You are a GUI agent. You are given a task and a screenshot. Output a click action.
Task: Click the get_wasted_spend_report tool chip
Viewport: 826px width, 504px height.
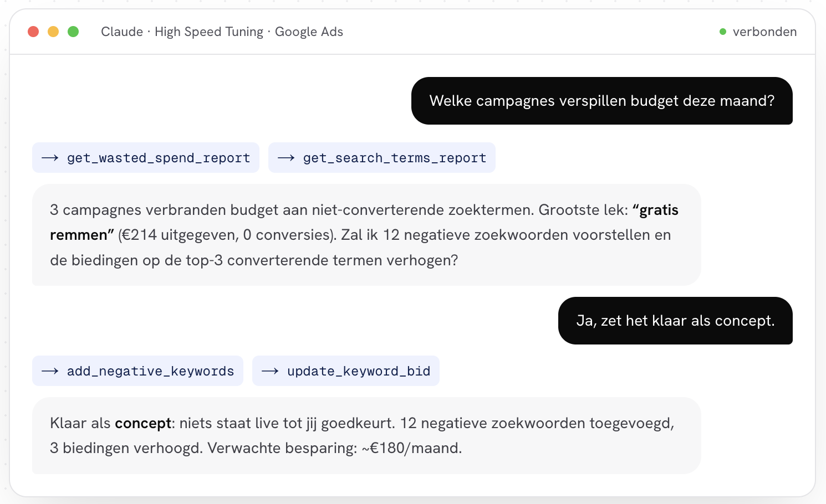[146, 158]
